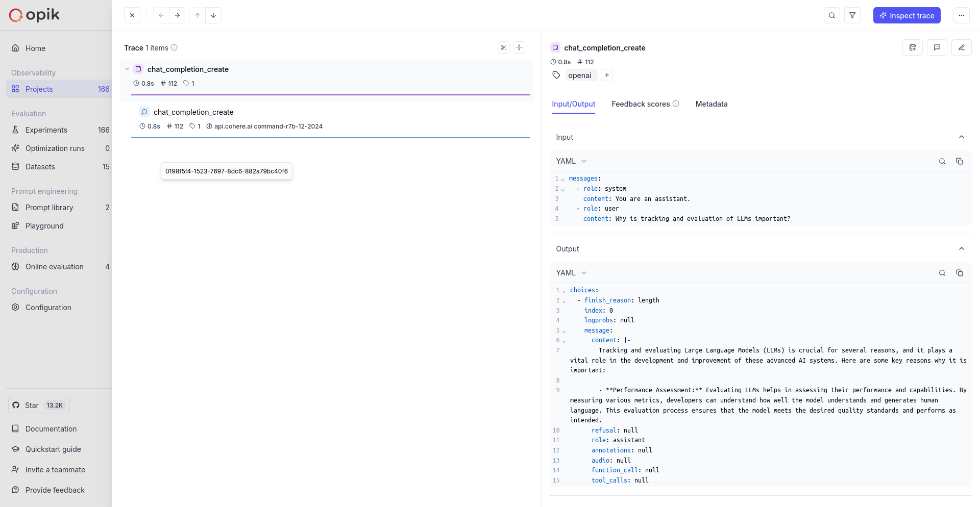Click the pencil edit icon
Screen dimensions: 980x507
pos(962,47)
